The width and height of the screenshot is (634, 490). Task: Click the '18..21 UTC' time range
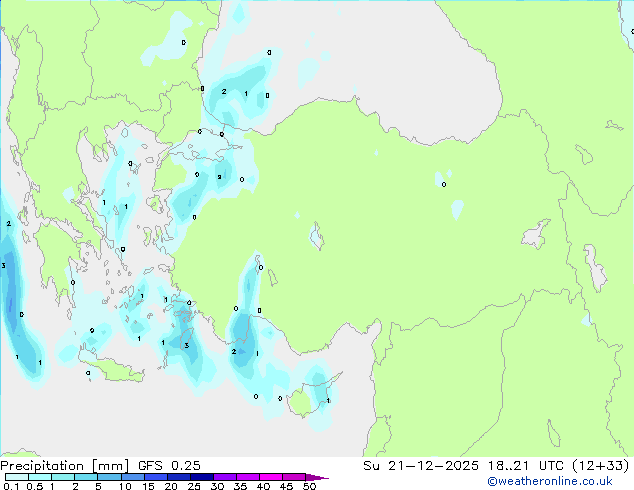[525, 466]
